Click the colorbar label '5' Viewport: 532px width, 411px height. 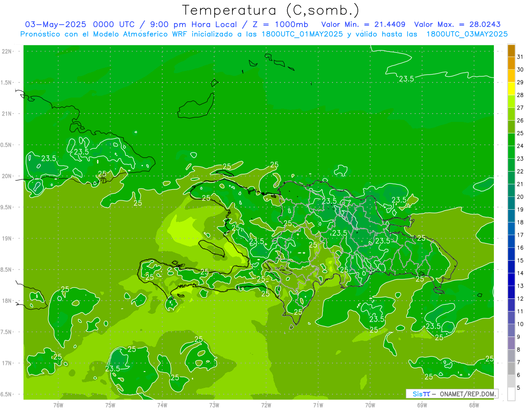point(519,388)
